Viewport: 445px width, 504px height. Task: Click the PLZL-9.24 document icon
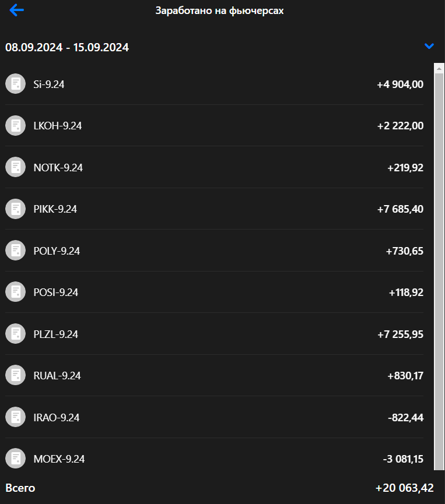click(16, 334)
